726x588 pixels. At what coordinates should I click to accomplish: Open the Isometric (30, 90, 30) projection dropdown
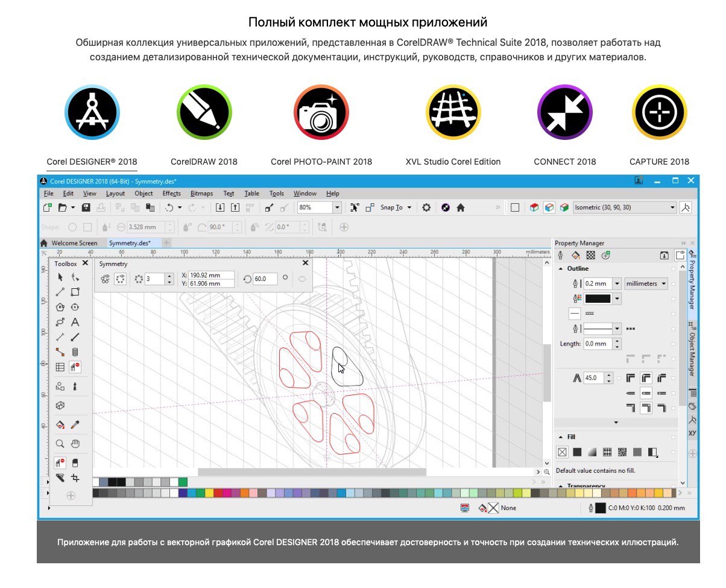pos(672,207)
